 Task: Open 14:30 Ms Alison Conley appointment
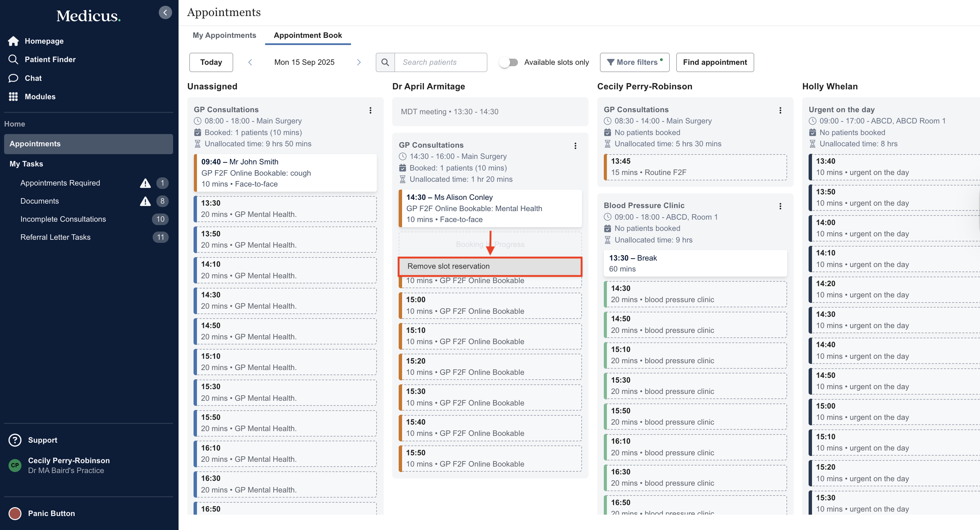click(490, 208)
